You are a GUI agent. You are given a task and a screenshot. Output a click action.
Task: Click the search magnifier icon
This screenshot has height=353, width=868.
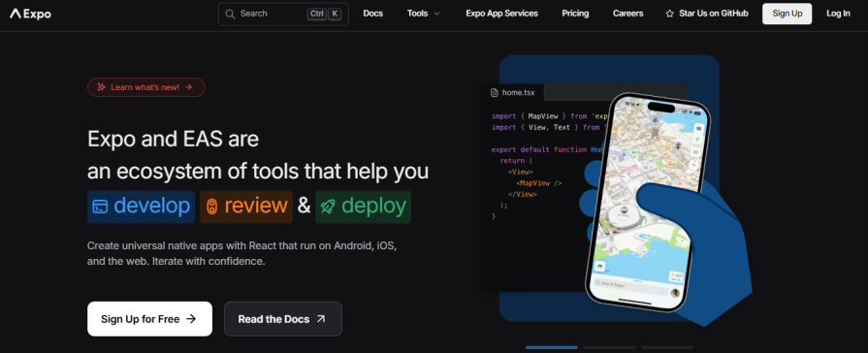point(230,14)
